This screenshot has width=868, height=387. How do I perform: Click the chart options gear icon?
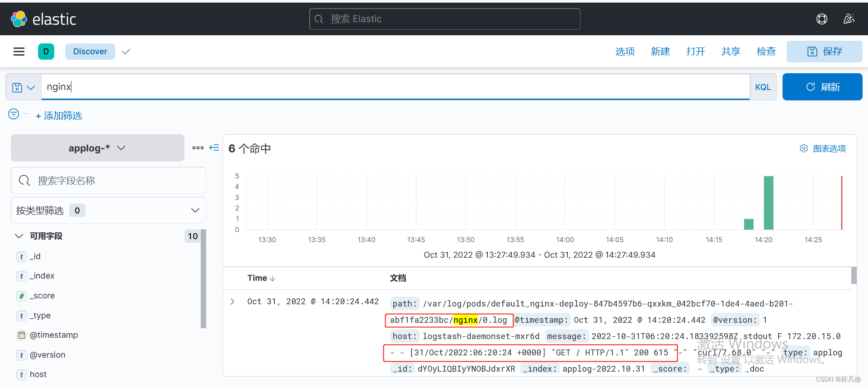pyautogui.click(x=804, y=148)
